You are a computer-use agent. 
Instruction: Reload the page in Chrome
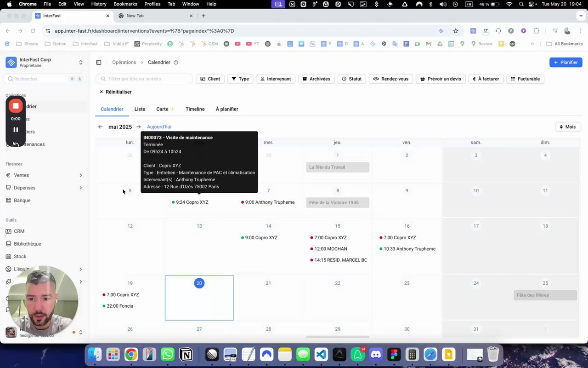tap(33, 31)
